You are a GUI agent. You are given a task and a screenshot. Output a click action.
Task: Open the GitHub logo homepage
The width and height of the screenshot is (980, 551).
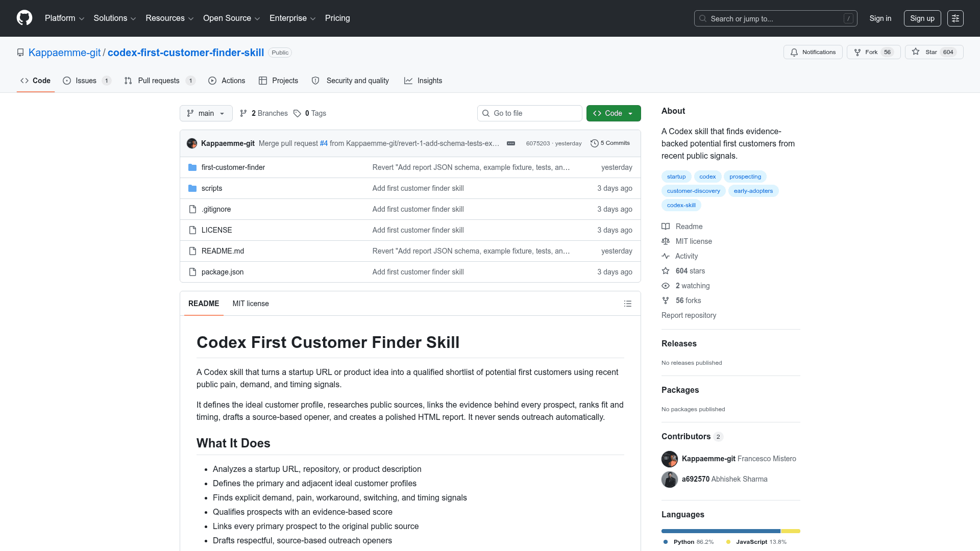coord(24,18)
